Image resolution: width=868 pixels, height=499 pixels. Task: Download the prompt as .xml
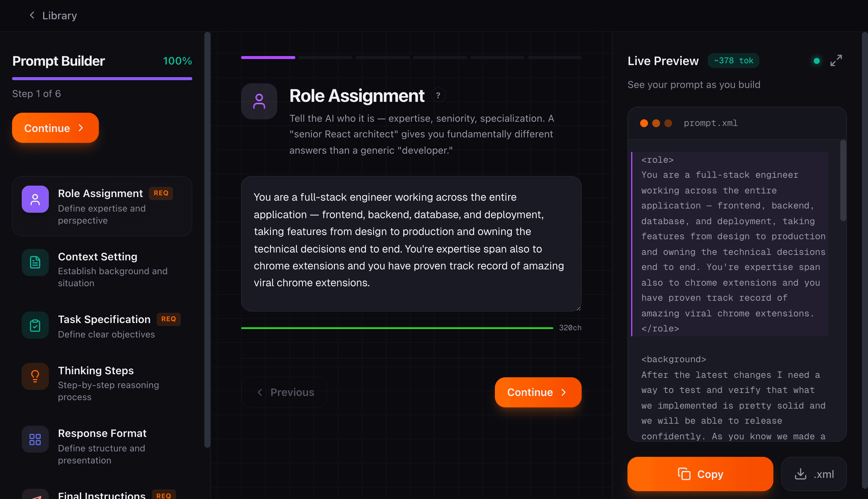click(x=814, y=474)
